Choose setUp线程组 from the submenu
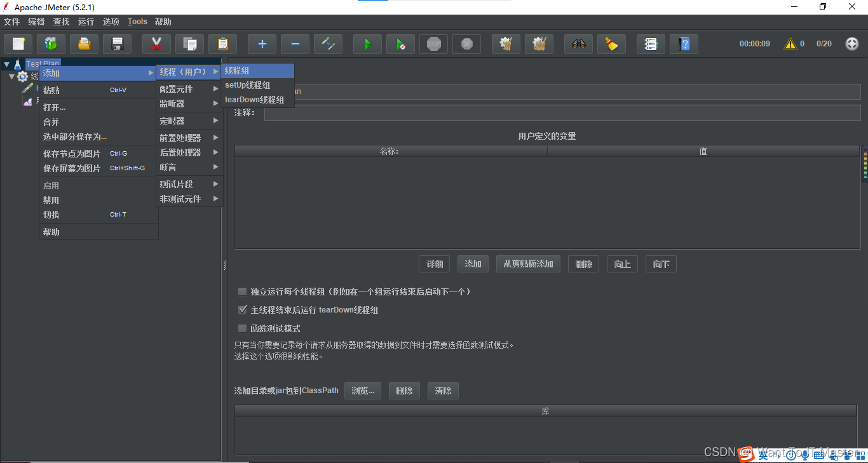This screenshot has width=868, height=463. (x=258, y=85)
